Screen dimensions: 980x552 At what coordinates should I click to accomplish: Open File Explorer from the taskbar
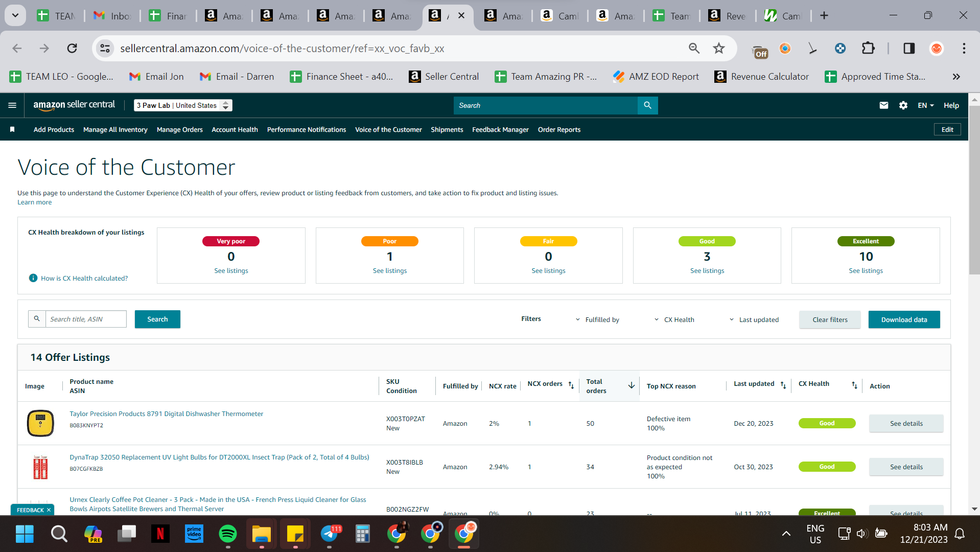(x=261, y=534)
